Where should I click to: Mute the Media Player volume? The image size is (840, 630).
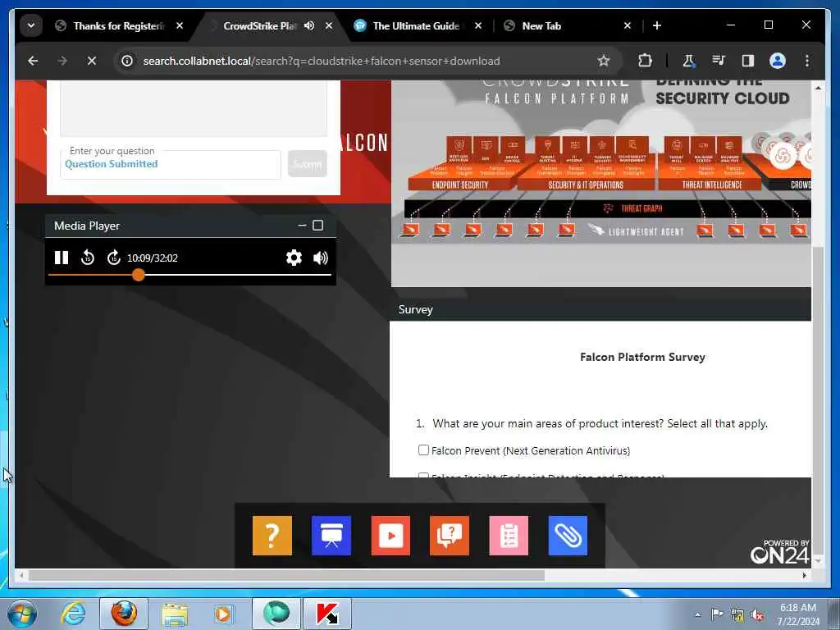321,258
